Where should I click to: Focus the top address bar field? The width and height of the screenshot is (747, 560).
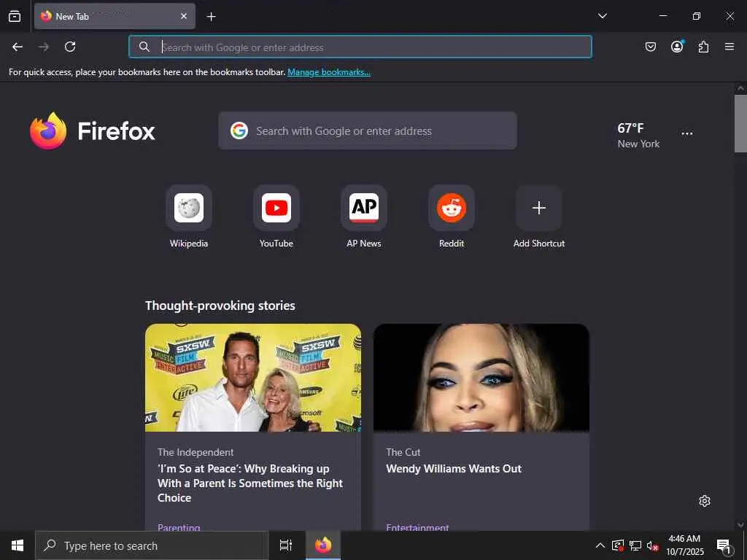[x=360, y=47]
